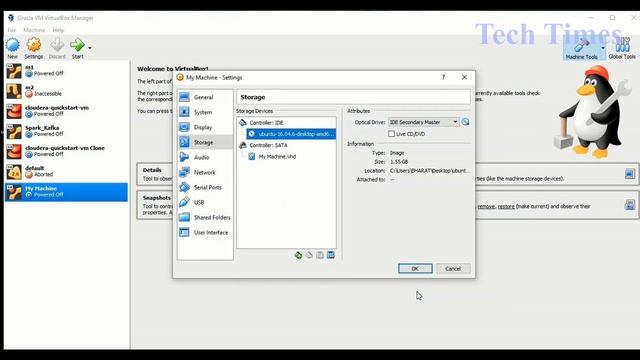The image size is (640, 360).
Task: Open System settings category
Action: (x=205, y=112)
